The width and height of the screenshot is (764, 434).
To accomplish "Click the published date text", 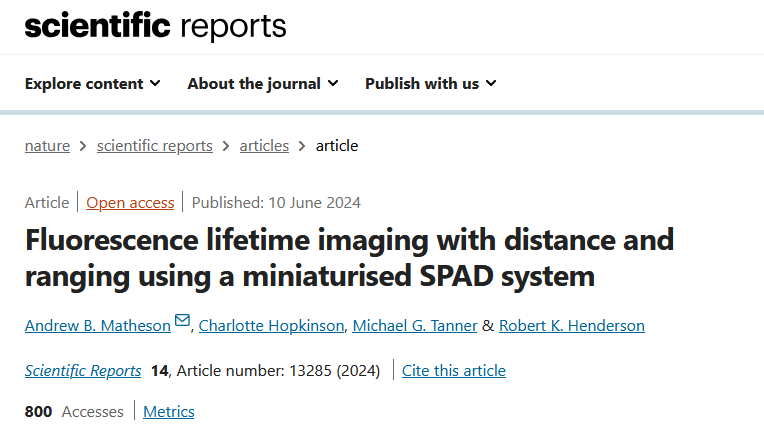I will tap(276, 203).
